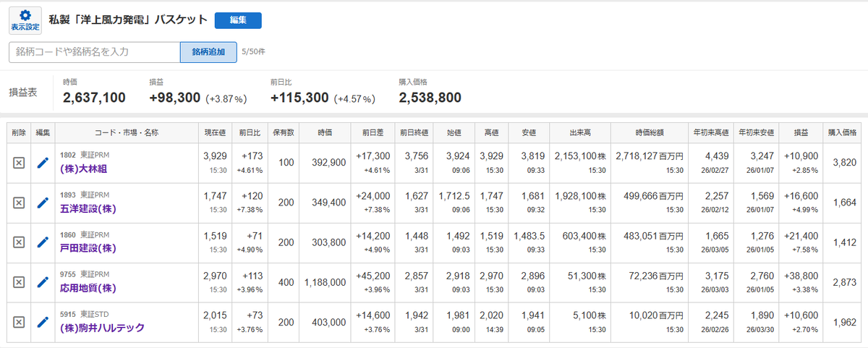Sort by the 損益 column header
Screen dimensions: 868x348
804,132
